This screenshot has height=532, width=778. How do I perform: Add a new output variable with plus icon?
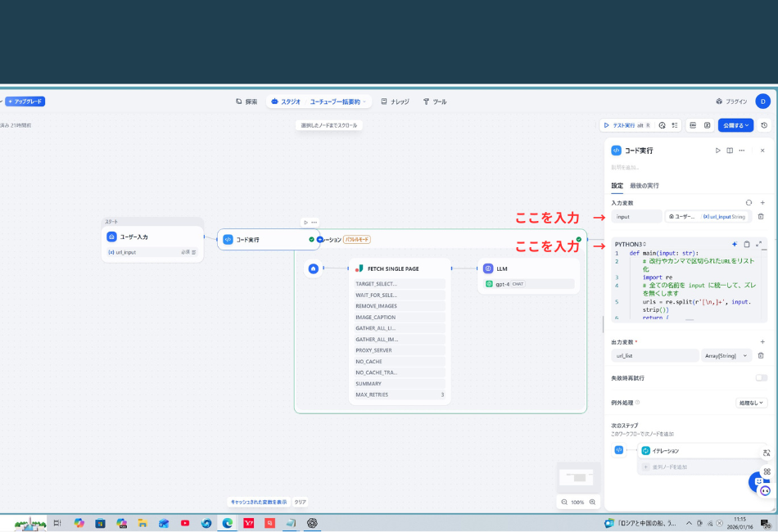pos(762,341)
